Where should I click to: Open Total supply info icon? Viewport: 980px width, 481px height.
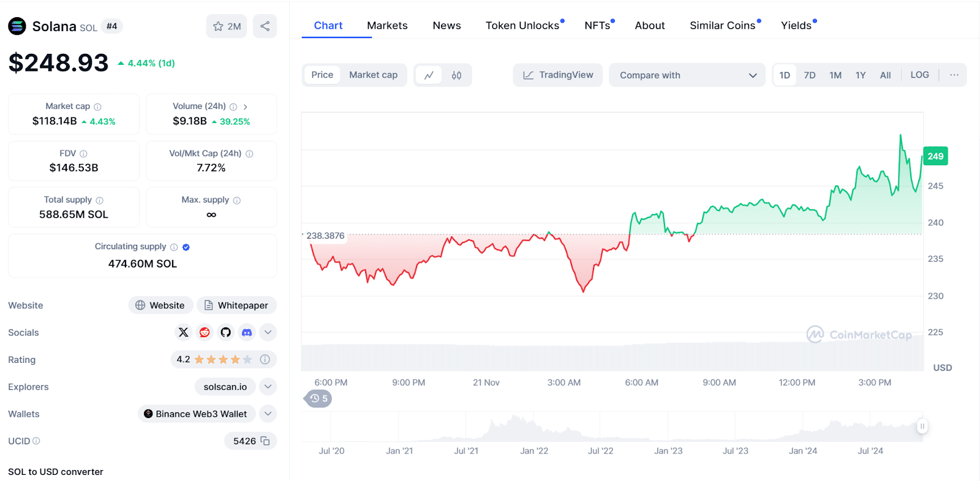coord(99,200)
